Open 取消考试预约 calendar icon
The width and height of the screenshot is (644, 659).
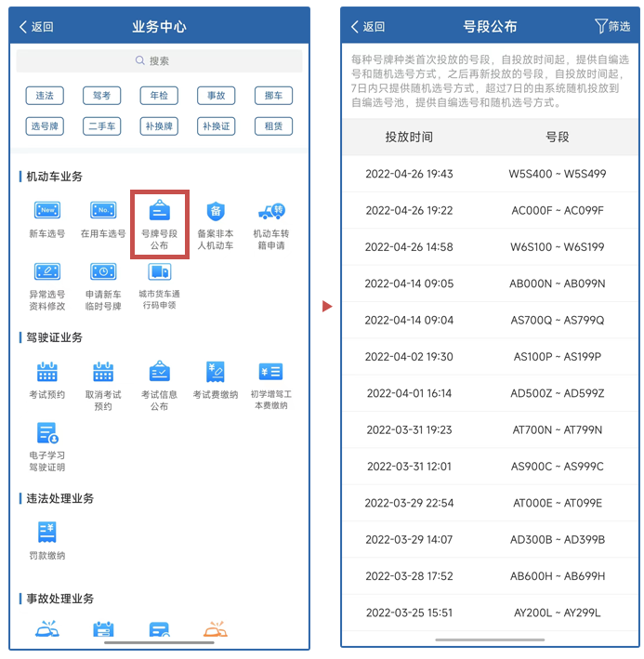coord(103,372)
